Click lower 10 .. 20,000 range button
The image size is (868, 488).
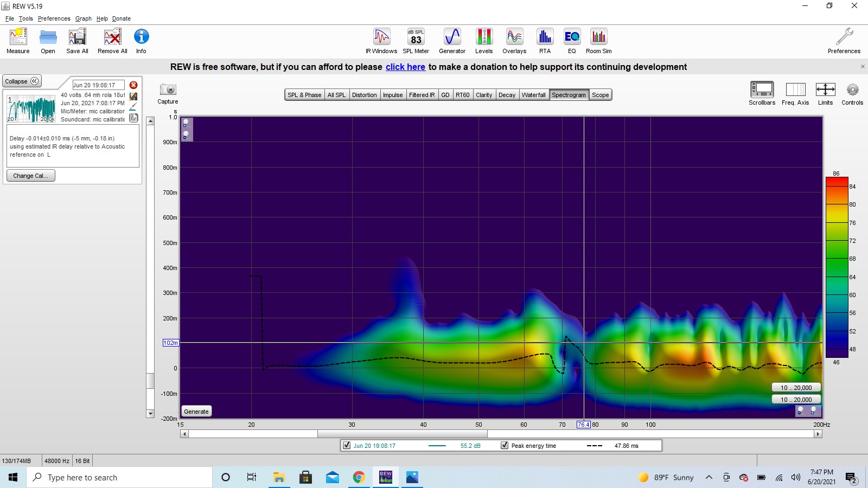point(796,400)
